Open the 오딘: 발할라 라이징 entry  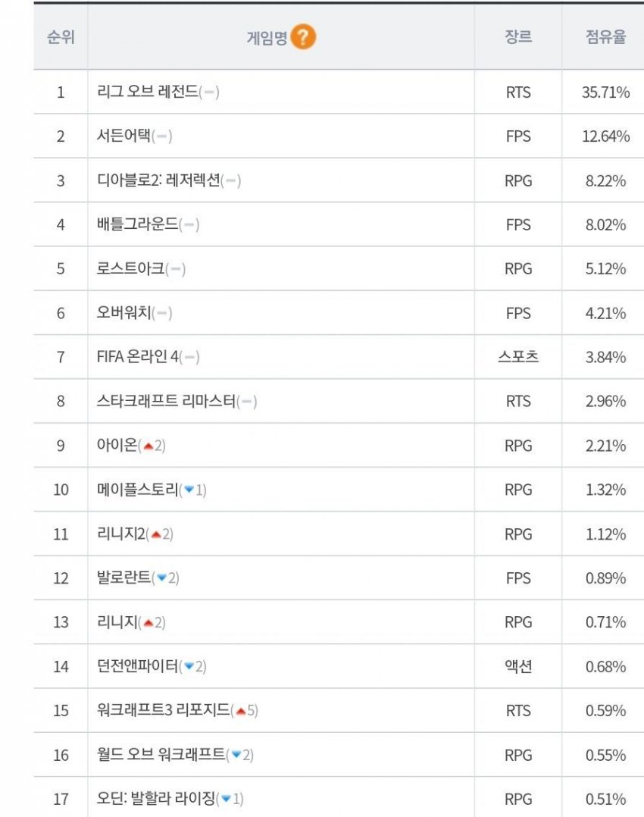tap(156, 798)
